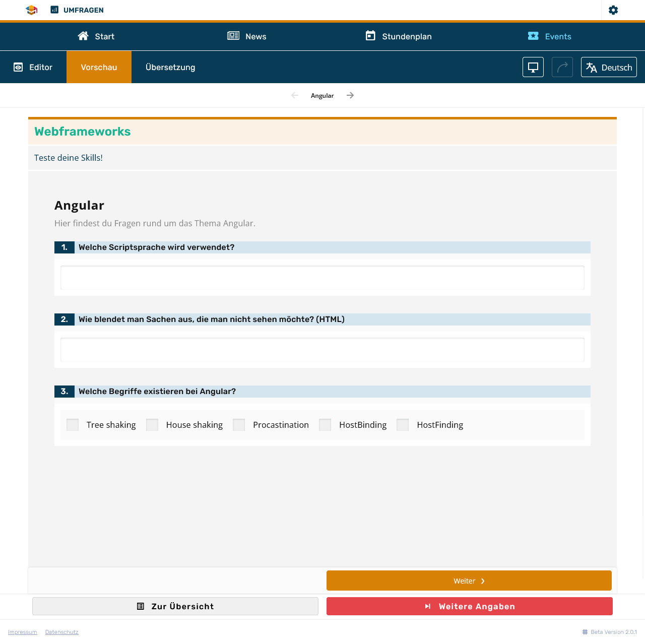This screenshot has width=645, height=644.
Task: Click the share arrow icon button
Action: coord(562,67)
